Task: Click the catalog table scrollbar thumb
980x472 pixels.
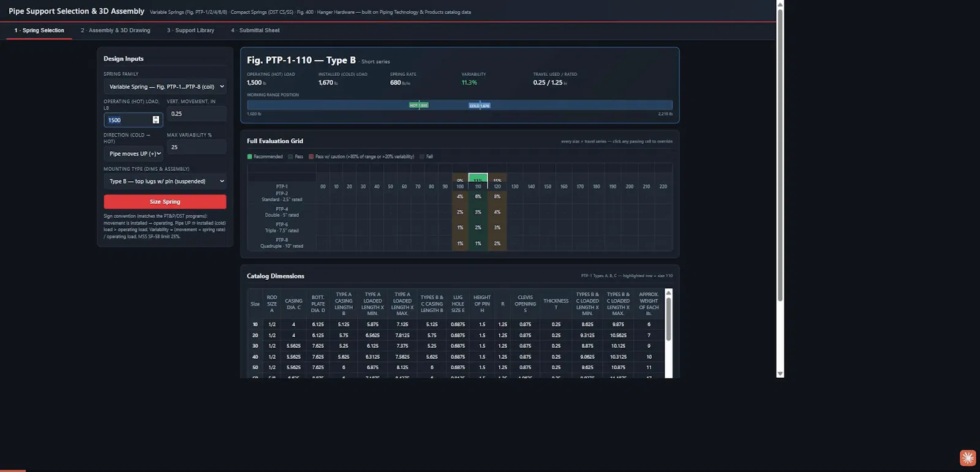Action: (x=668, y=319)
